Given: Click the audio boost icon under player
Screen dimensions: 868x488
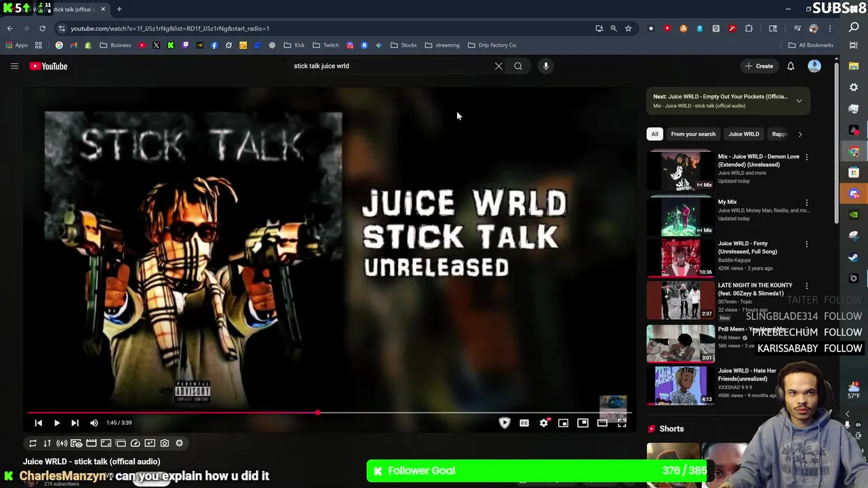Looking at the screenshot, I should point(62,443).
